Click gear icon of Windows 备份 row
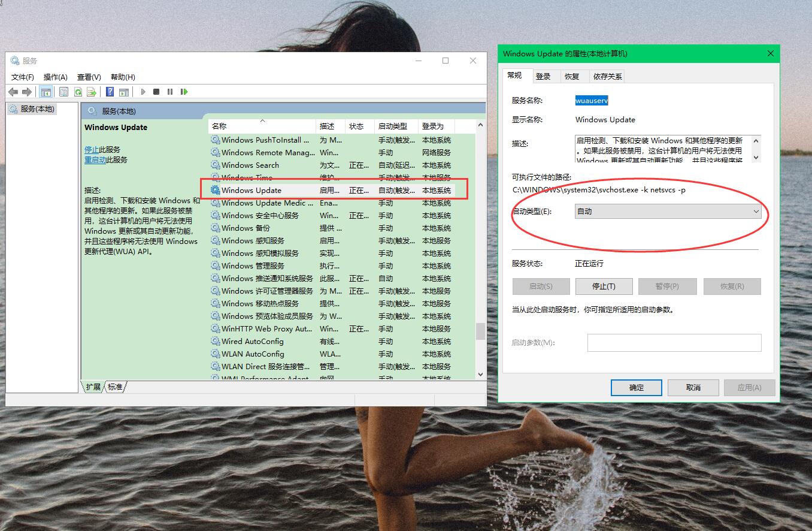The width and height of the screenshot is (812, 531). 216,228
